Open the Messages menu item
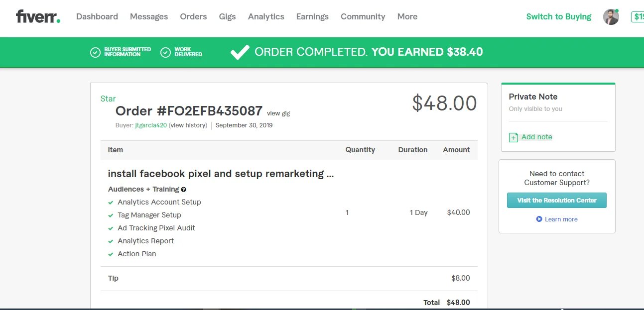The image size is (644, 310). pos(149,16)
